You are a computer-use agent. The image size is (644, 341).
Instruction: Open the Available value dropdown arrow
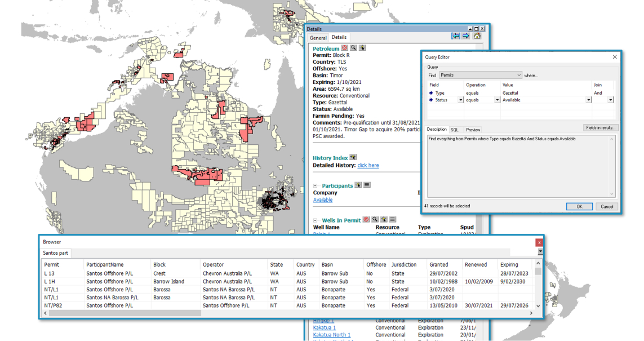click(x=589, y=100)
